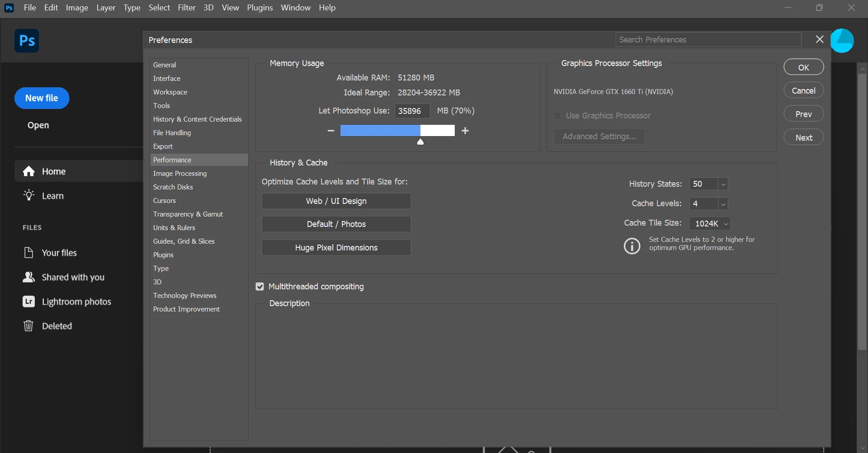
Task: Click OK to confirm preferences
Action: 803,67
